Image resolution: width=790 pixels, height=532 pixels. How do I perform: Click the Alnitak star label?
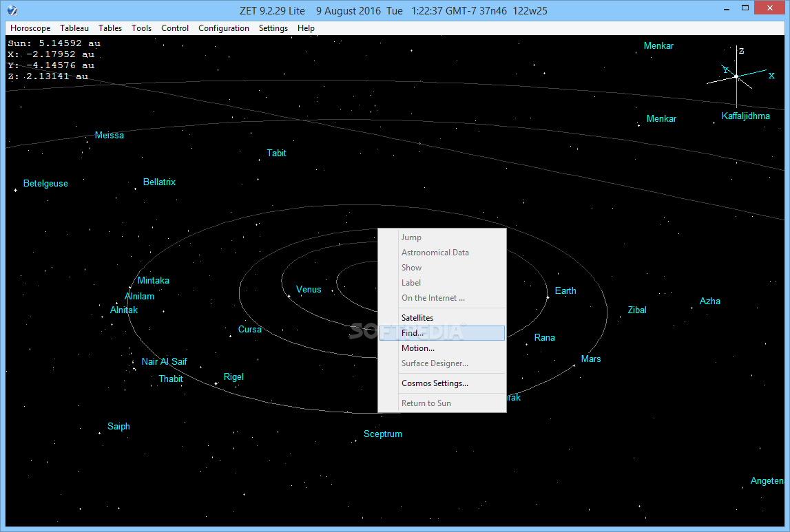124,310
